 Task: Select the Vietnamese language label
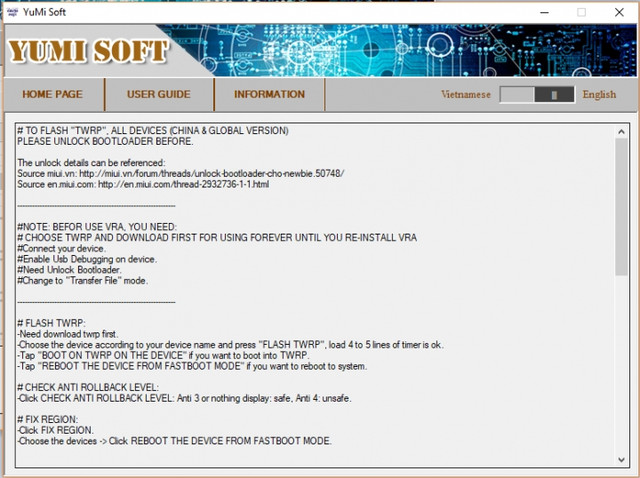point(466,94)
